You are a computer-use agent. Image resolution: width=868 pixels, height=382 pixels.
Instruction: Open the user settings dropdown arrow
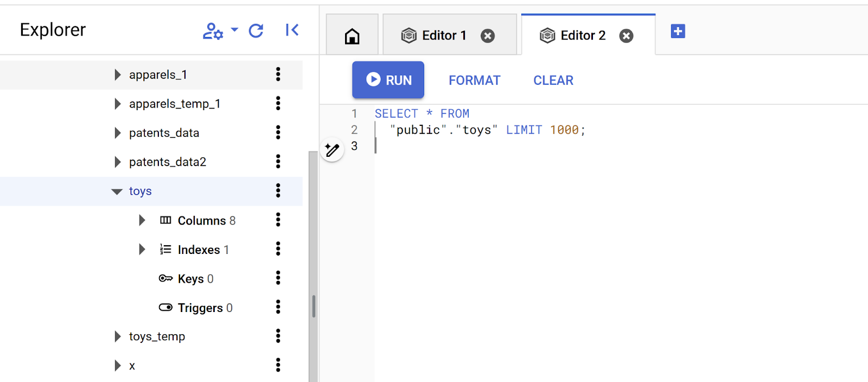coord(234,30)
